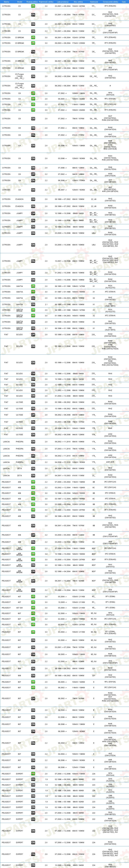Click the diesel icon for XANTIA BREAK 2.1 P8C

[x=33, y=328]
